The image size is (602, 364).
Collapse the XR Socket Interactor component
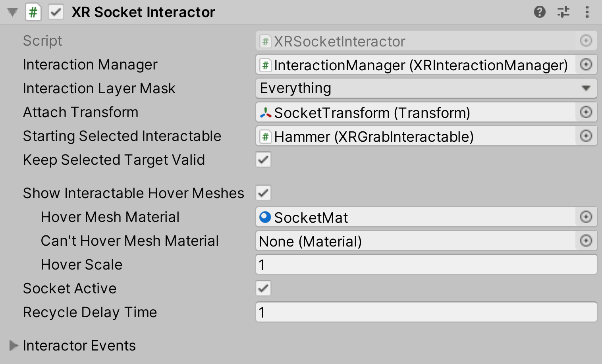[12, 12]
